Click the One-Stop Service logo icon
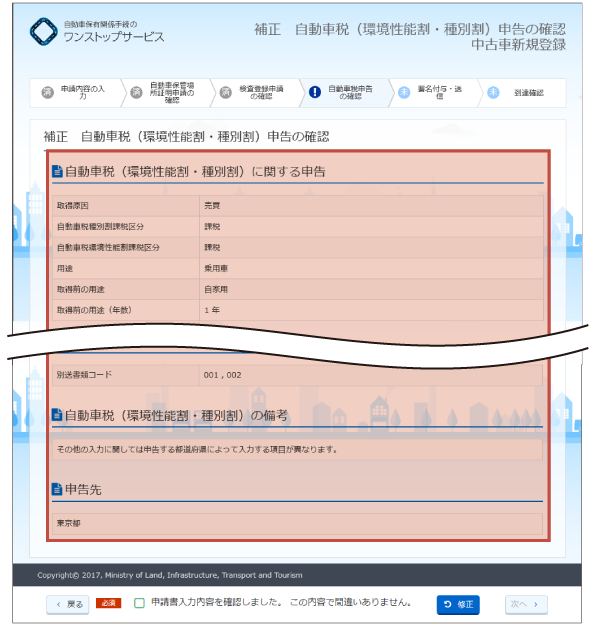 click(x=44, y=31)
